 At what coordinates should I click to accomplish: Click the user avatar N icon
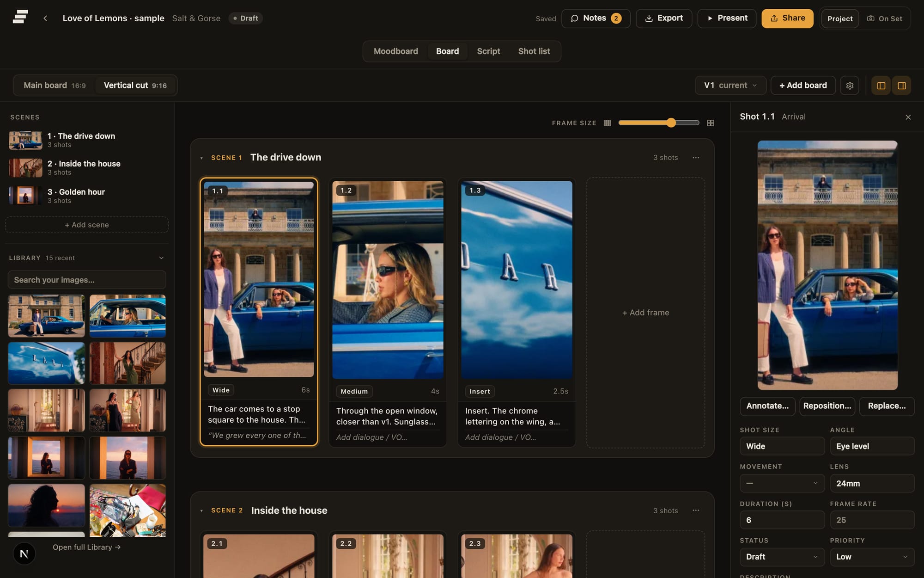pyautogui.click(x=24, y=553)
